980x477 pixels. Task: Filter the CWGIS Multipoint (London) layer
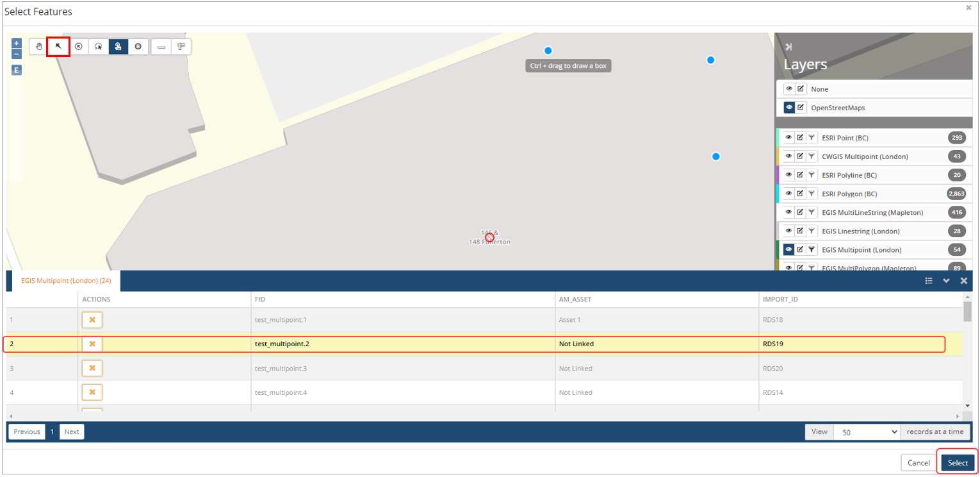point(812,156)
